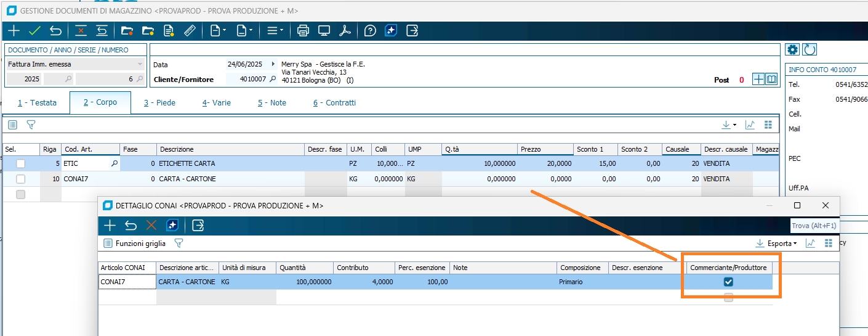Screen dimensions: 868x336
Task: Click the ruler icon in main toolbar
Action: pyautogui.click(x=190, y=30)
